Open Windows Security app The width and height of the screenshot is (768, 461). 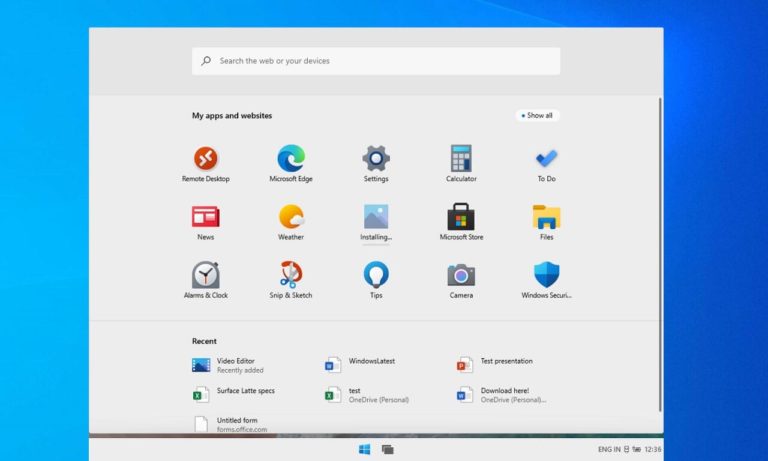point(547,280)
